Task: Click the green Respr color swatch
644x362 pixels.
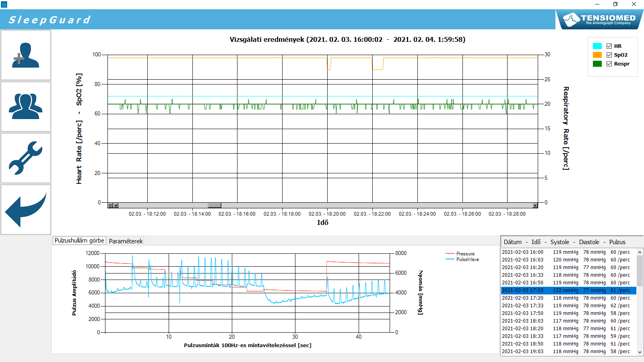Action: (x=597, y=64)
